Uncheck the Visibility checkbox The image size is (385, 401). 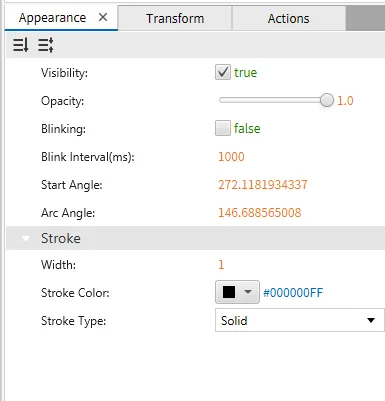[x=223, y=72]
